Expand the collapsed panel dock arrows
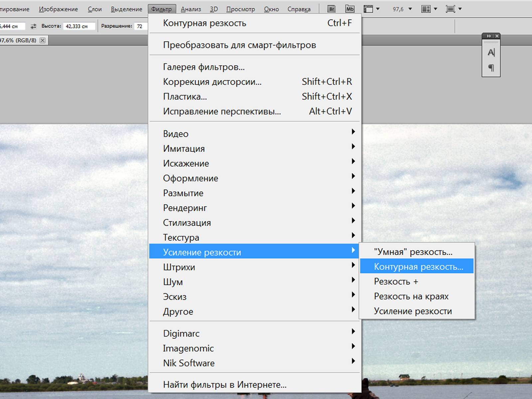This screenshot has width=532, height=399. point(489,36)
